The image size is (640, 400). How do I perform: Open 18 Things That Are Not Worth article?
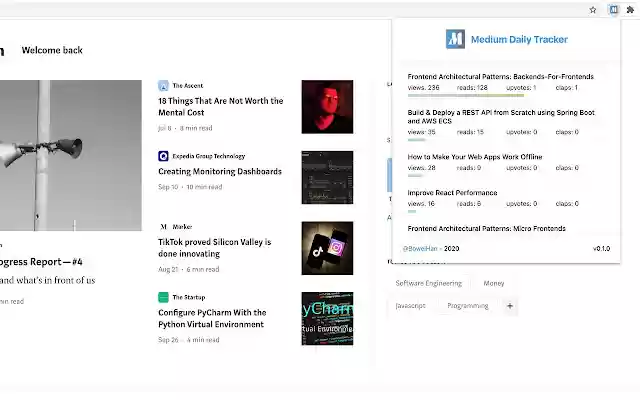point(220,107)
